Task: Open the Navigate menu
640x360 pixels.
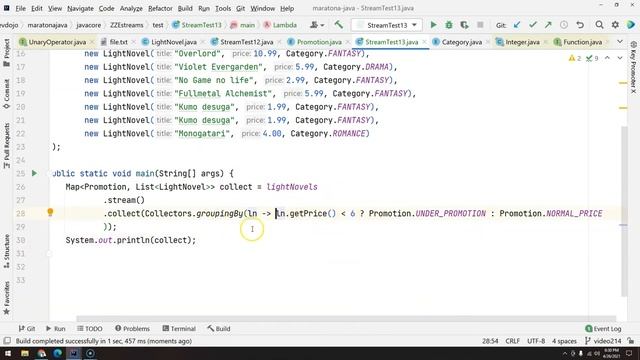Action: click(80, 8)
